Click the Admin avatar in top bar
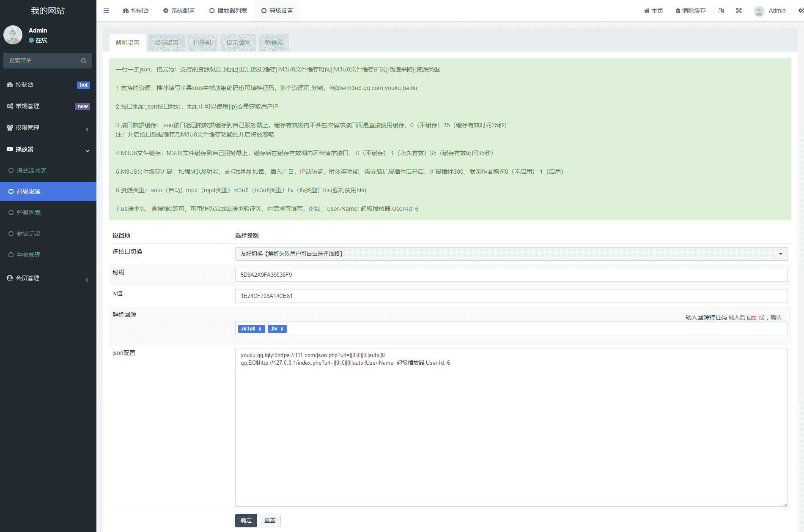 [x=759, y=11]
